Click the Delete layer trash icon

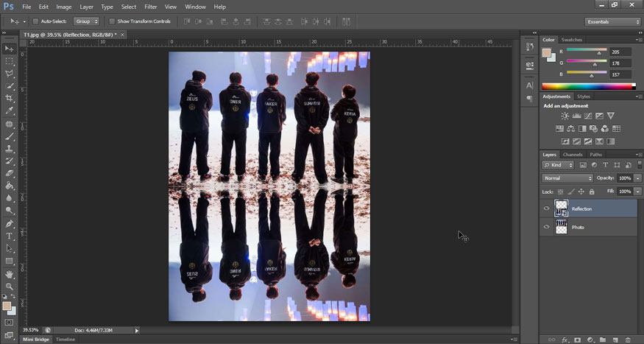tap(628, 340)
